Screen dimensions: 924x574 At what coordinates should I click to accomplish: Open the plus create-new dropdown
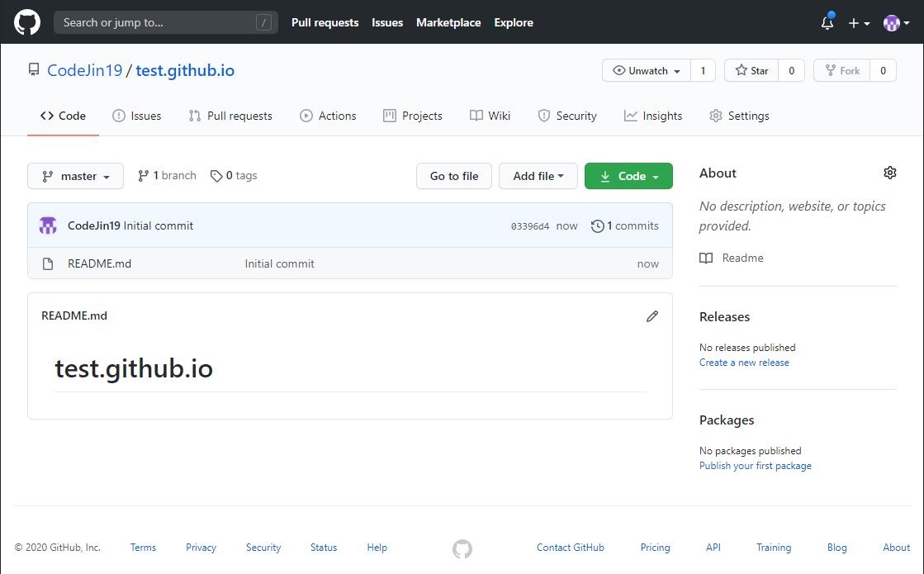(859, 23)
